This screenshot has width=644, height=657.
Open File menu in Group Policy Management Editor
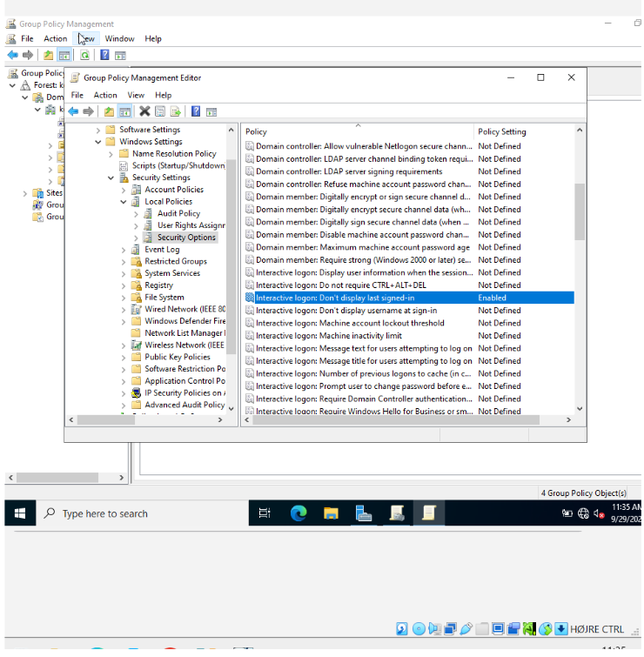click(77, 95)
